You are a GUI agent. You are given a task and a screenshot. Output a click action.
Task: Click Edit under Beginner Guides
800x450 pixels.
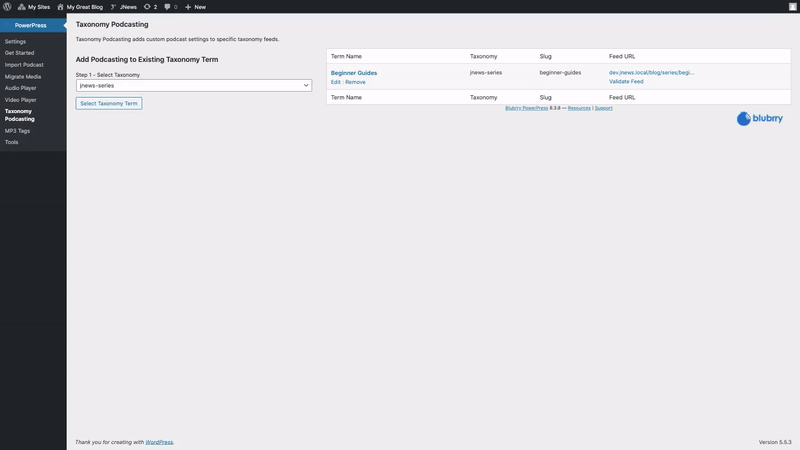pyautogui.click(x=336, y=82)
